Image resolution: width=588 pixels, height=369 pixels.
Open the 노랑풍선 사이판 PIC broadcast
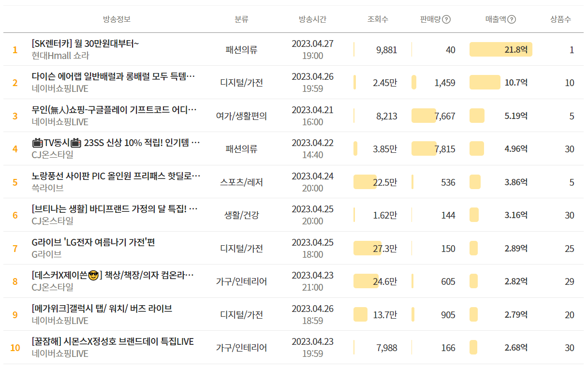[116, 176]
